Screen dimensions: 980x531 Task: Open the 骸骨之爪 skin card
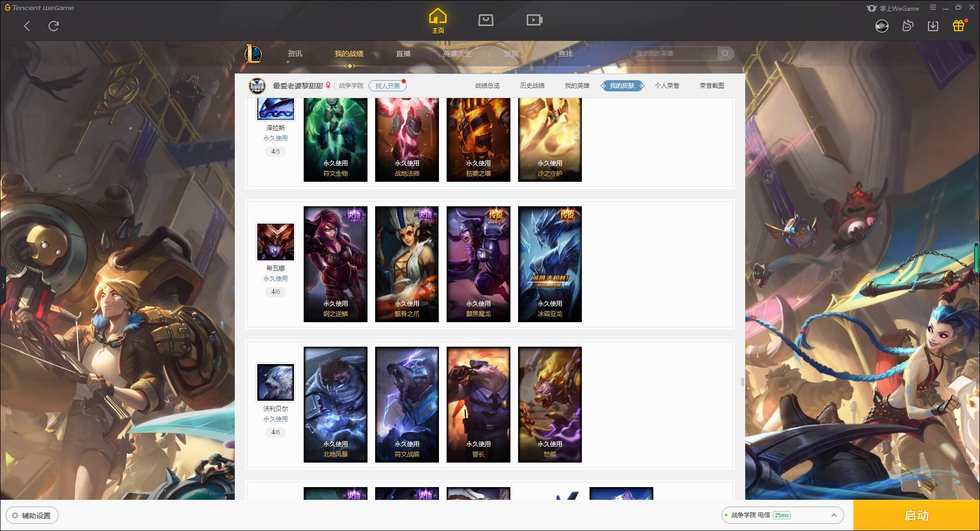coord(407,264)
